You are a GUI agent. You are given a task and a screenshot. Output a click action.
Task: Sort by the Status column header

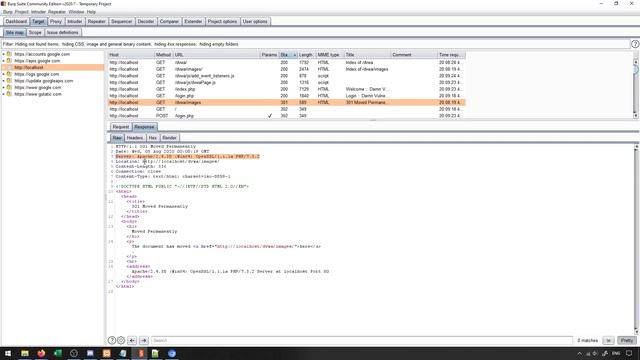pos(288,55)
